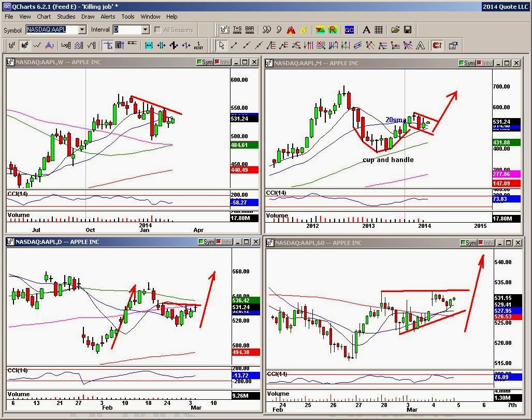Toggle Intv link on 60-minute AAPL chart
532x420 pixels.
pyautogui.click(x=486, y=243)
